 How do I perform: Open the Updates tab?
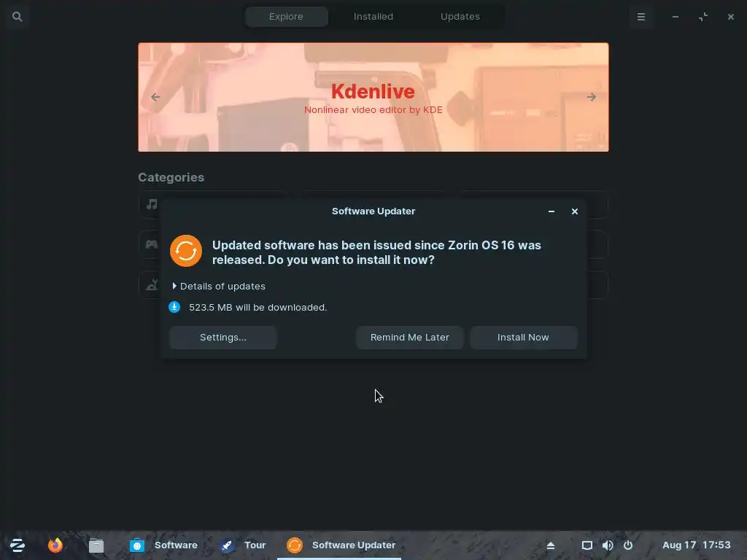pos(460,17)
